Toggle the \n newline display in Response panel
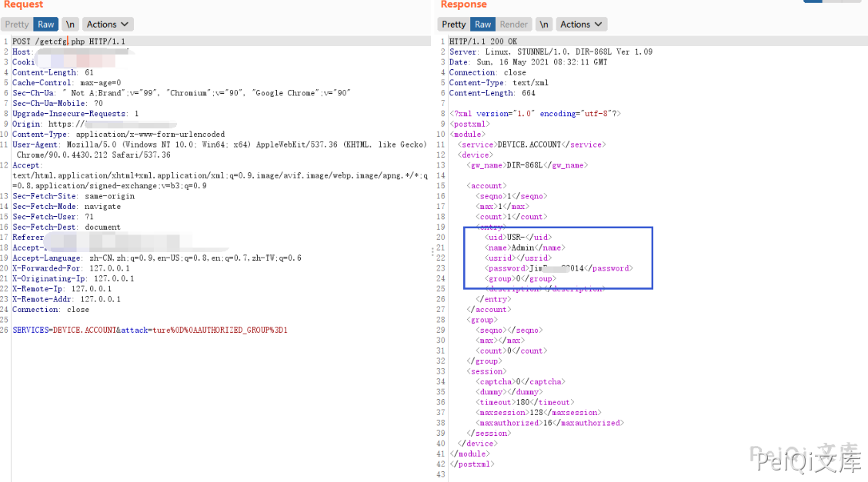 tap(544, 25)
